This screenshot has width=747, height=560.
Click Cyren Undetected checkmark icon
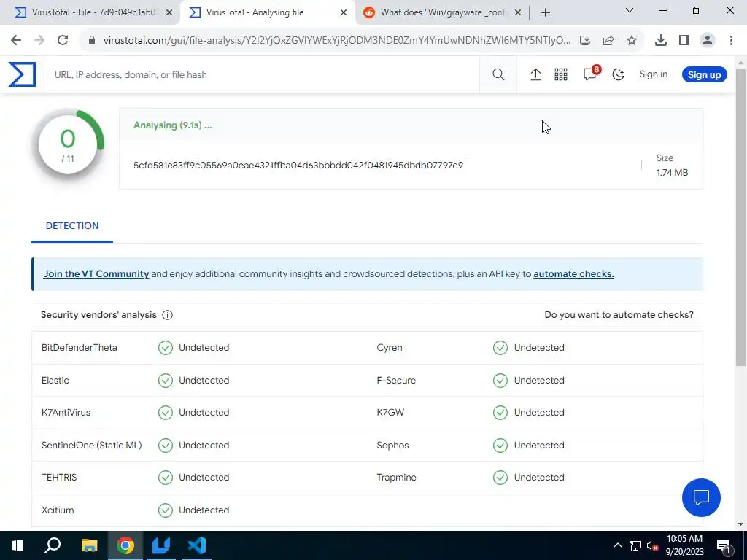pyautogui.click(x=500, y=348)
